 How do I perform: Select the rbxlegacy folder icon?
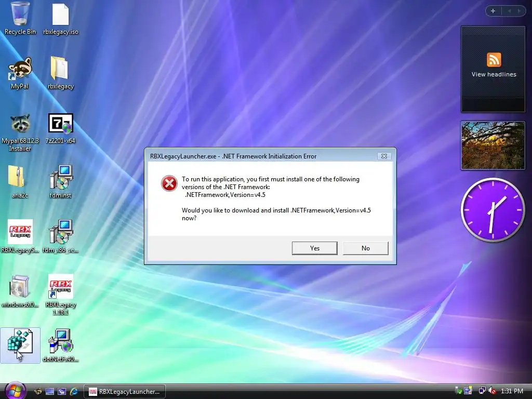60,73
